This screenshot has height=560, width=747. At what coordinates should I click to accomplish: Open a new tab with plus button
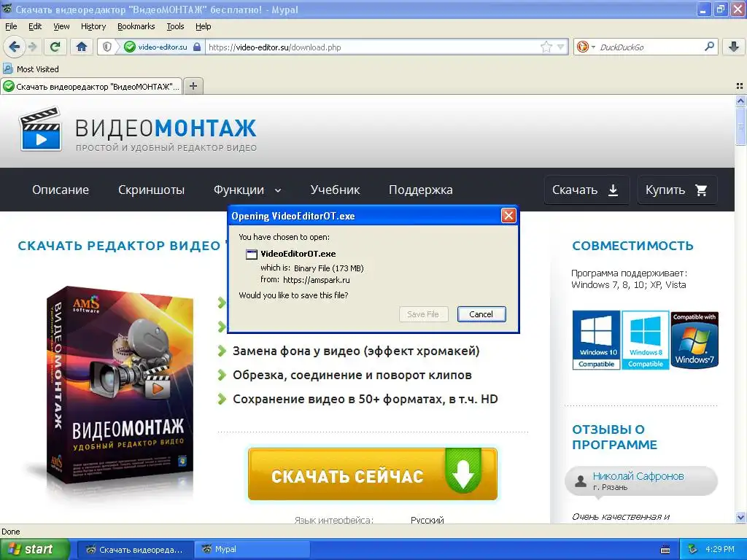pos(193,86)
